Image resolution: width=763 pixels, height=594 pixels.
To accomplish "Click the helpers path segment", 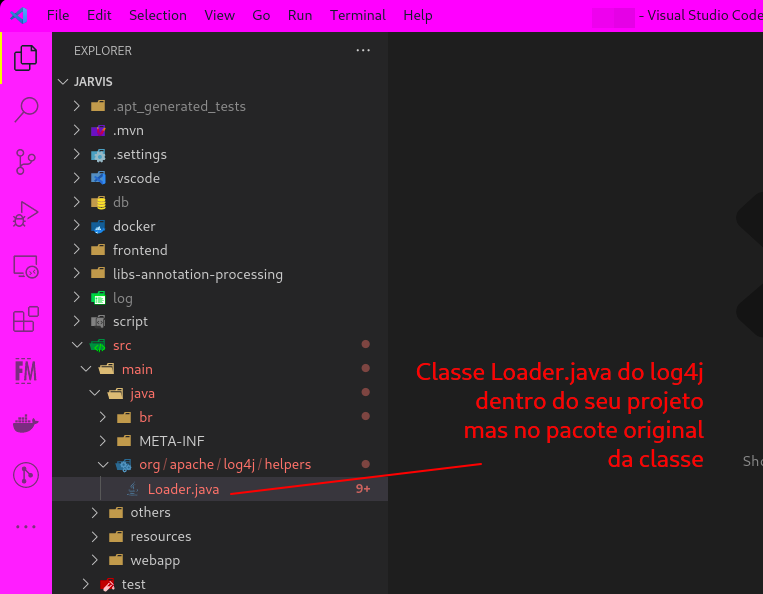I will 288,465.
